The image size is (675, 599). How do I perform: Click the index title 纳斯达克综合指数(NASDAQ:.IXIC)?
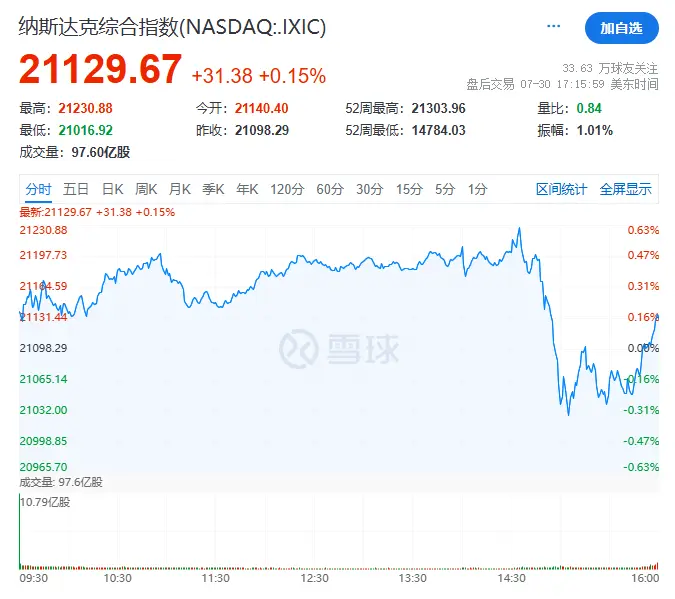pos(172,27)
